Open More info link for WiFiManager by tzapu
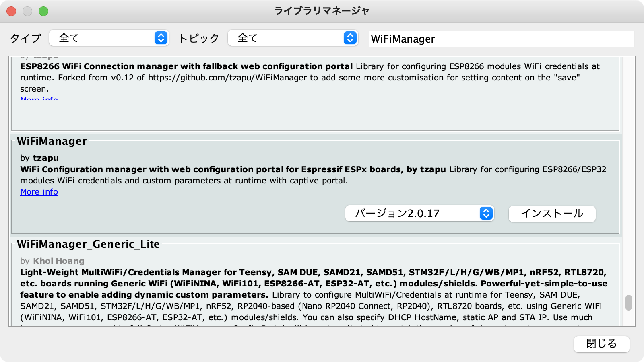This screenshot has height=362, width=644. (39, 192)
